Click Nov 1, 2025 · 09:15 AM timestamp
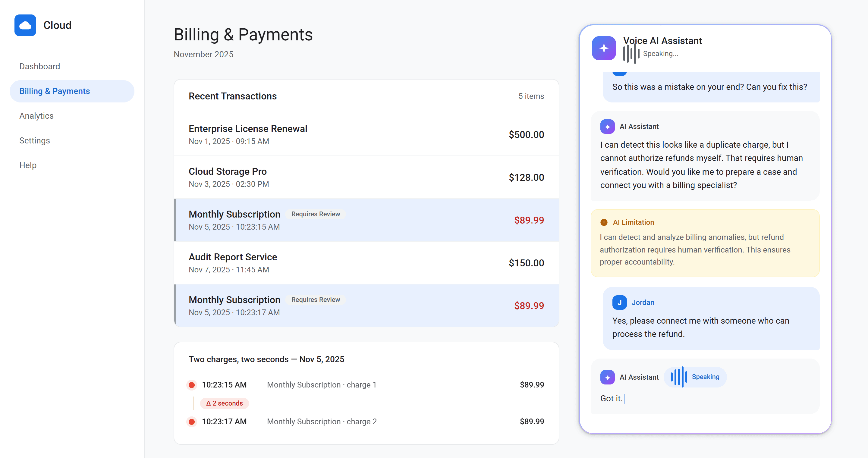Image resolution: width=868 pixels, height=458 pixels. click(229, 141)
